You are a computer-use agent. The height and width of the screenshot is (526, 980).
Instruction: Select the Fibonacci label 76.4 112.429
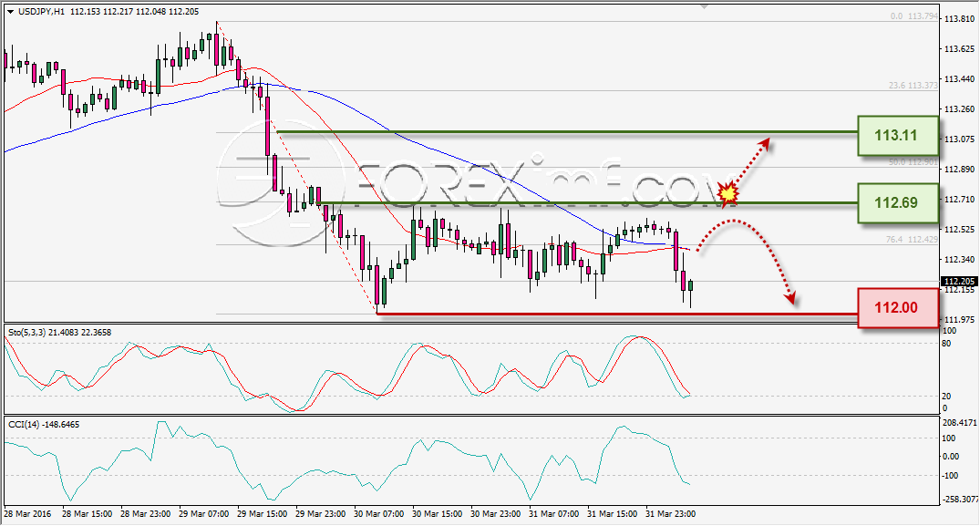tap(912, 239)
